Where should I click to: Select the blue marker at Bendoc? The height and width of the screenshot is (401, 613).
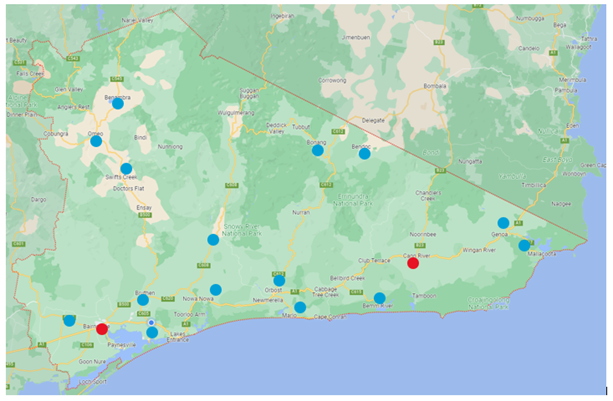tap(364, 154)
